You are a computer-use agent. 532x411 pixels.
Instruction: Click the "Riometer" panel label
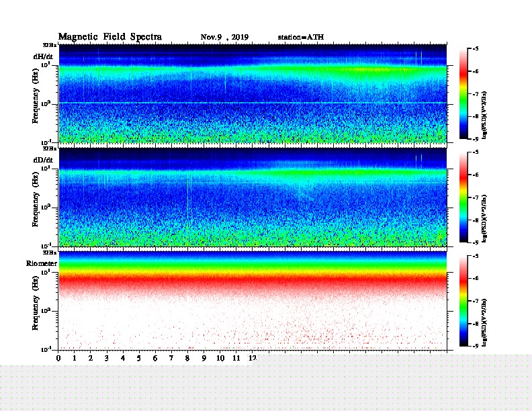(42, 263)
